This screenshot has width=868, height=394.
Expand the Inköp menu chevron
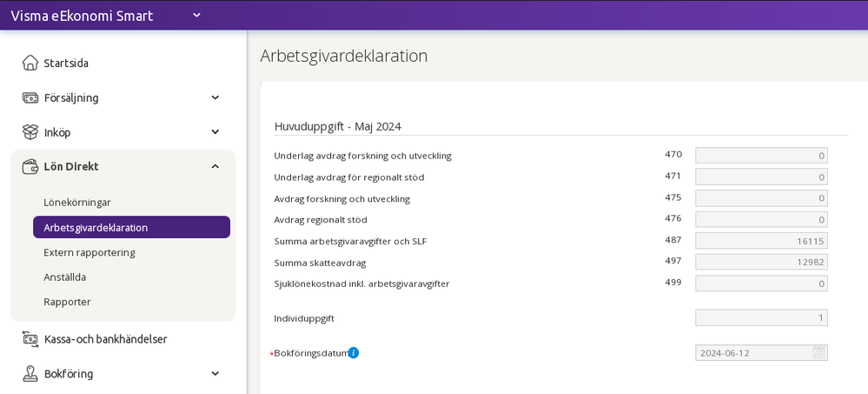tap(215, 132)
